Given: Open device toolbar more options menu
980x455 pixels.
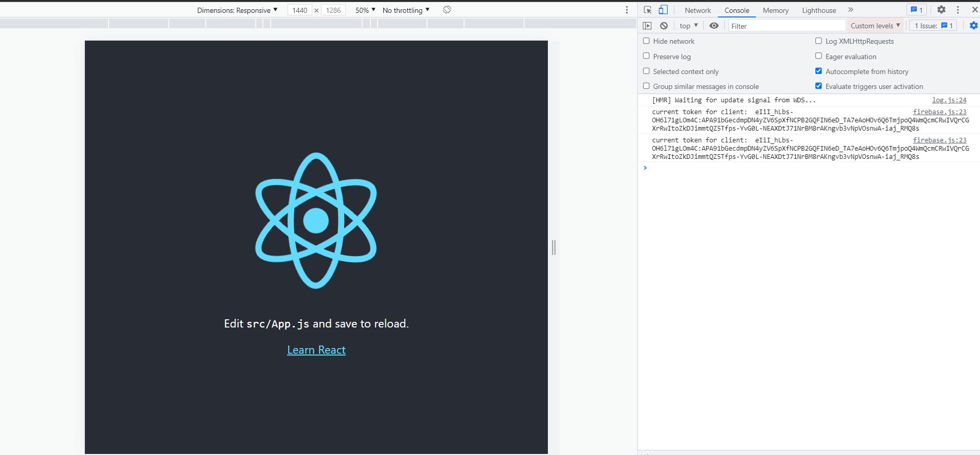Looking at the screenshot, I should click(627, 10).
